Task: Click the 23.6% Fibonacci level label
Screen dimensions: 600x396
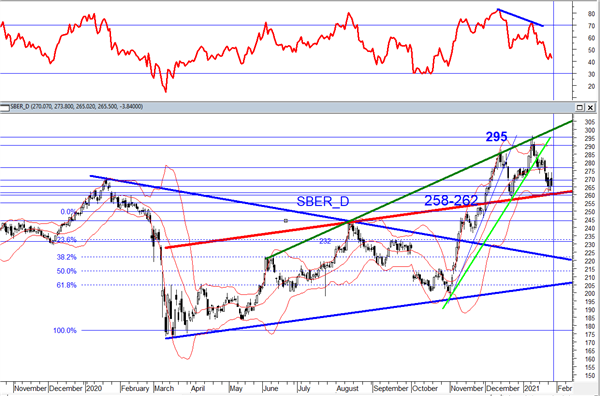Action: pyautogui.click(x=67, y=240)
